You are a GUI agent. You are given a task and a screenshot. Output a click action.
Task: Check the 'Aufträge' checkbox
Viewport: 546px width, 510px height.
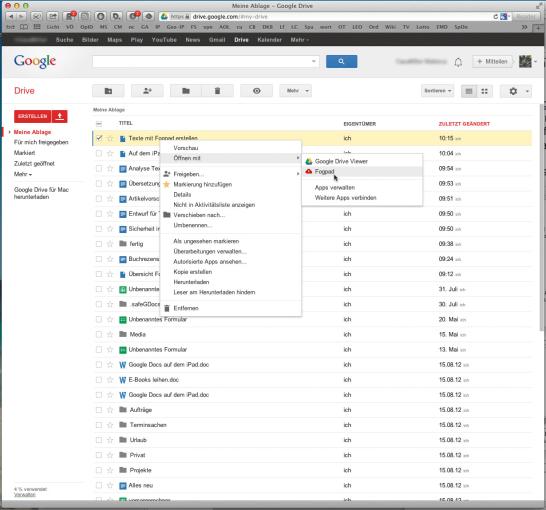pos(99,410)
